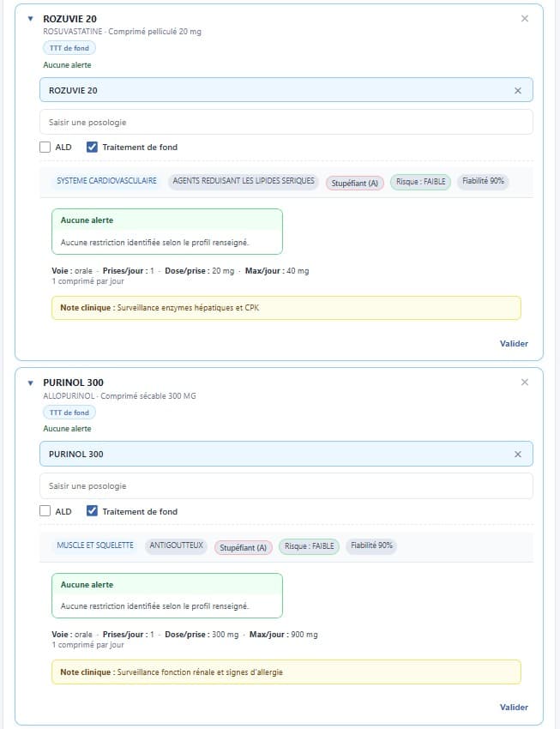Viewport: 560px width, 729px height.
Task: Click the ROZUVIE 20 card title
Action: point(69,19)
